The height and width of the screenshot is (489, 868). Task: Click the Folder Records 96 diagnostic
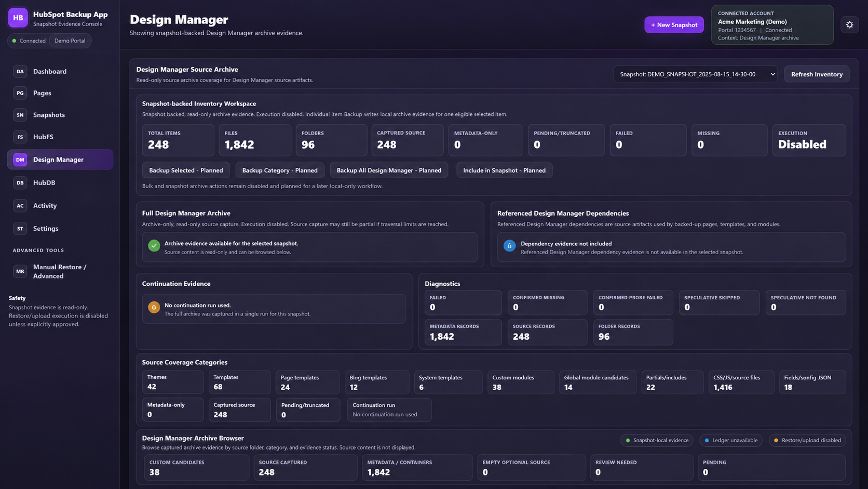(x=633, y=332)
